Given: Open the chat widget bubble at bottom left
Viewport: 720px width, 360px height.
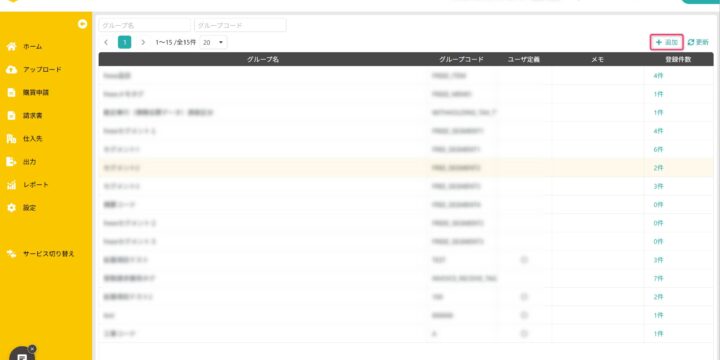Looking at the screenshot, I should (22, 355).
